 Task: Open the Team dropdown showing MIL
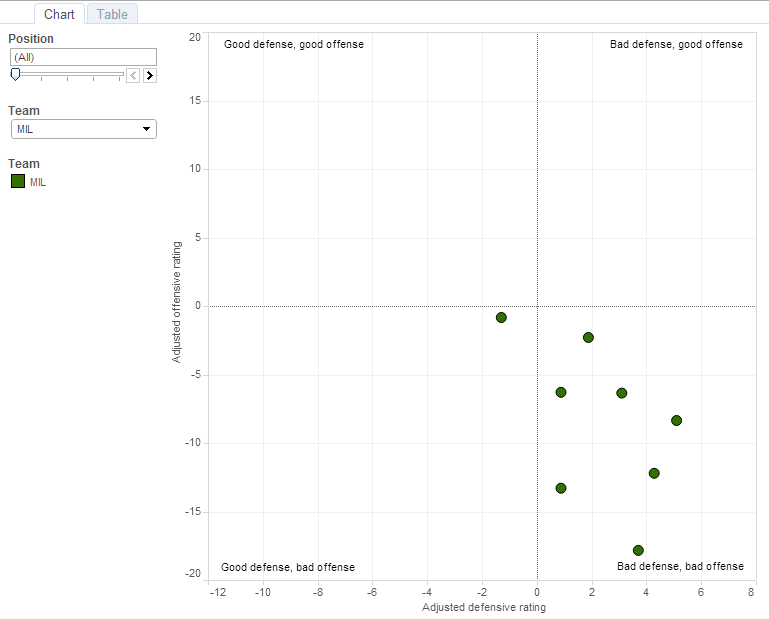83,129
